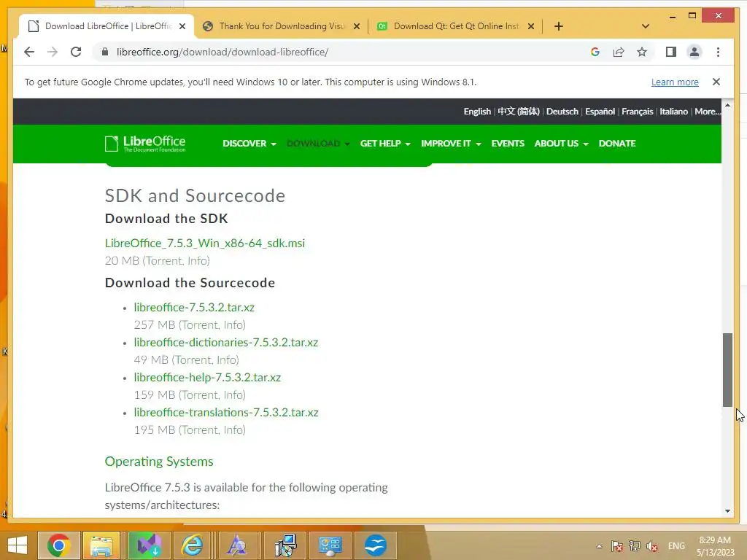Bookmark this page with the star icon
This screenshot has width=747, height=560.
(x=642, y=52)
